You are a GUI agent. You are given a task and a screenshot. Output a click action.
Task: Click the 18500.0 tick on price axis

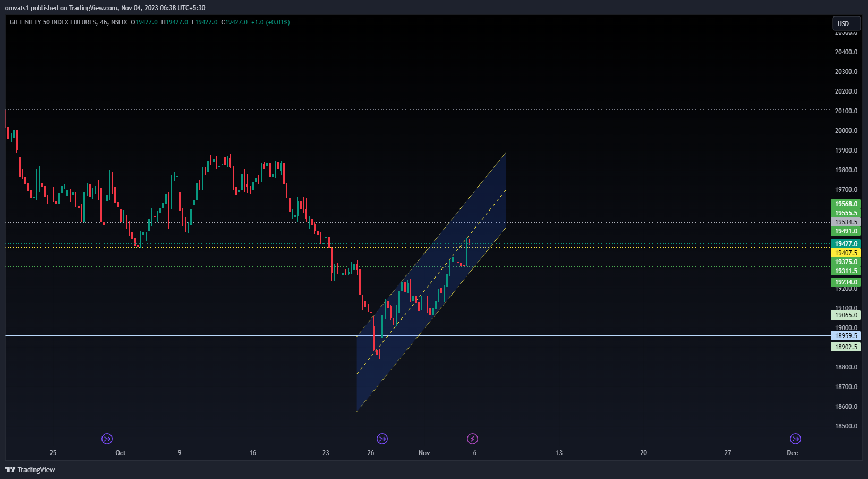click(846, 426)
